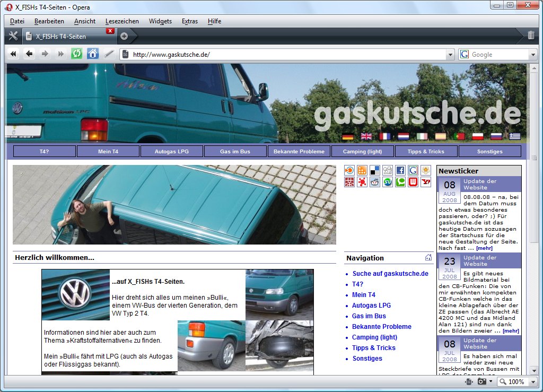
Task: Click the address bar URL field
Action: [287, 55]
